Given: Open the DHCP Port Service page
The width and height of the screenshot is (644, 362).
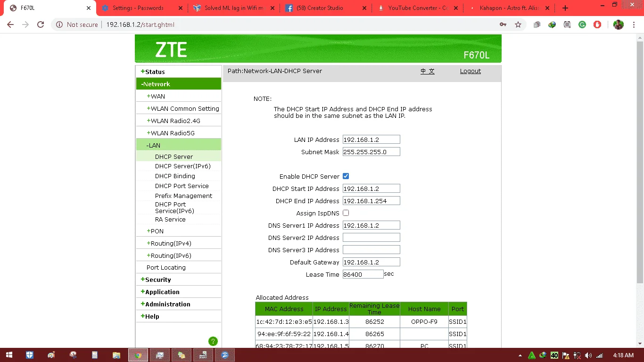Looking at the screenshot, I should [x=182, y=186].
